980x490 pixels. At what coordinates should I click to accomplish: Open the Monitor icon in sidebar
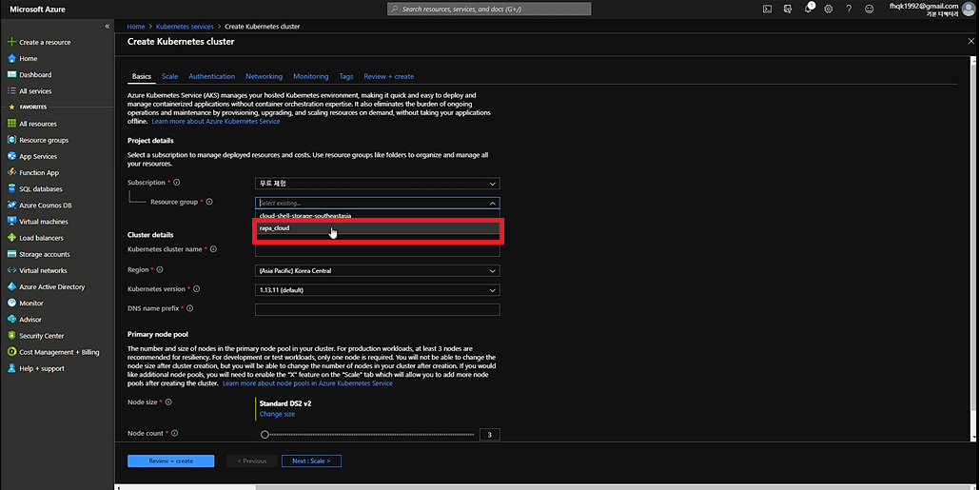pyautogui.click(x=11, y=303)
